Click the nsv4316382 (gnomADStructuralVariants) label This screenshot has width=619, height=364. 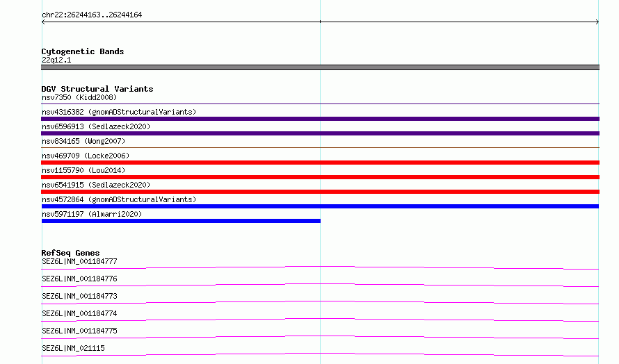coord(119,112)
